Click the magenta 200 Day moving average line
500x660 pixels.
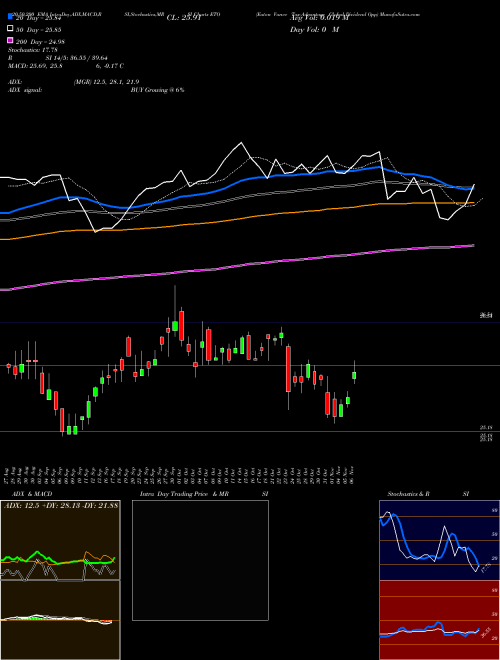click(237, 266)
